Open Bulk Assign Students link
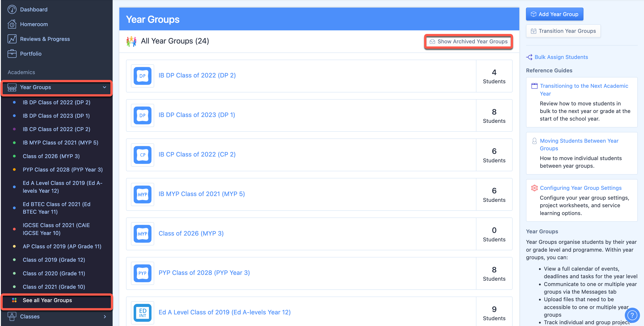The height and width of the screenshot is (326, 644). click(x=561, y=57)
